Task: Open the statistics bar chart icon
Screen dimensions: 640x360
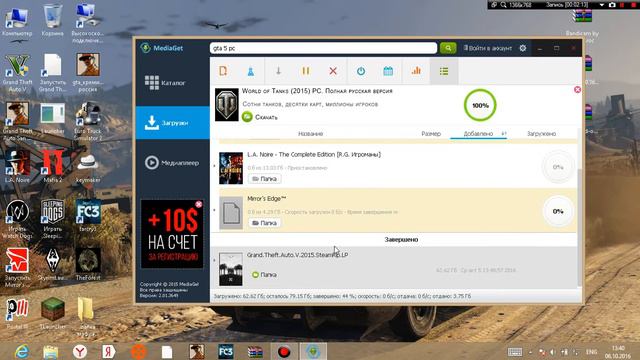Action: (x=416, y=71)
